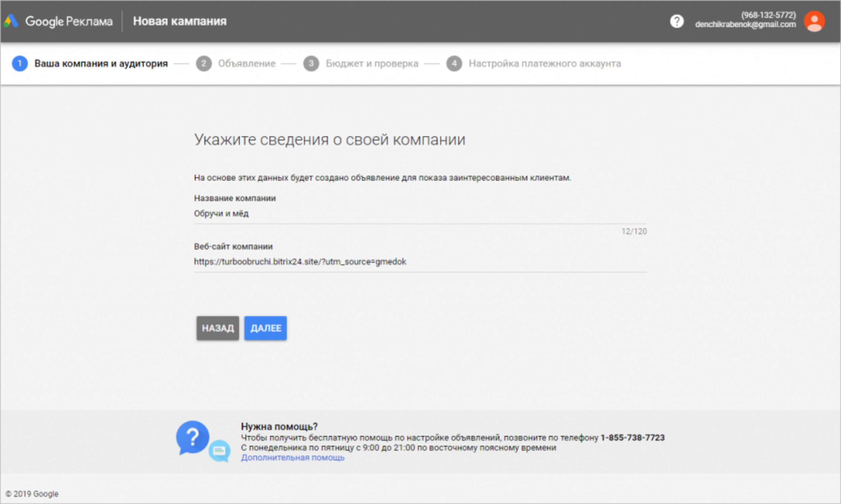Go to the 'Объявление' step

click(x=247, y=64)
